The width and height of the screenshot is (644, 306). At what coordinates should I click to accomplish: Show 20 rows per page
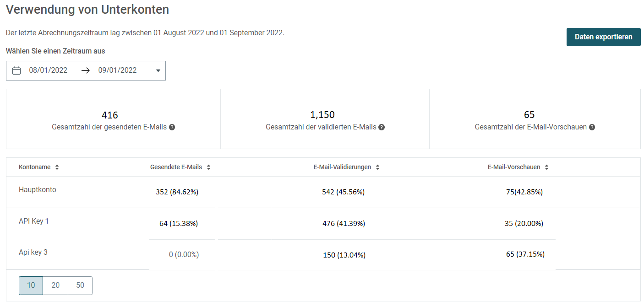(x=55, y=285)
